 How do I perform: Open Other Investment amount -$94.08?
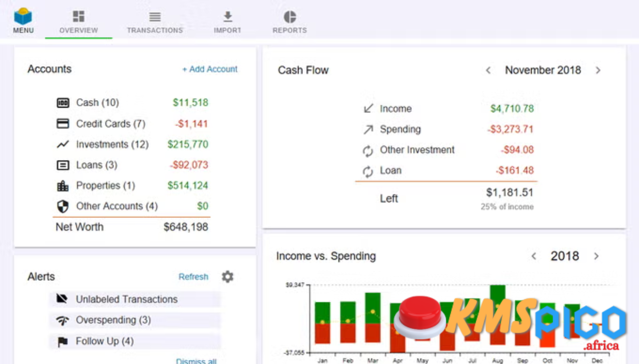point(517,150)
